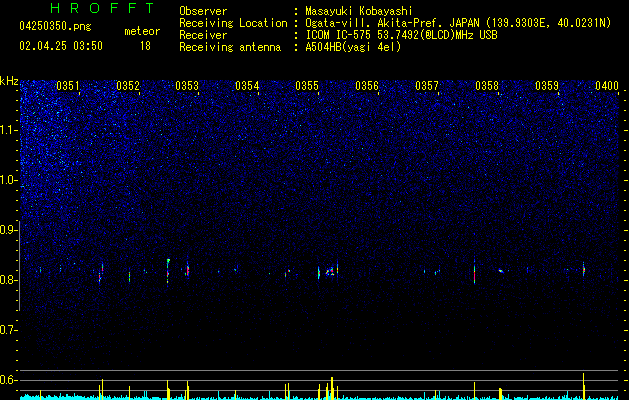
Task: Click the 0356 time marker
Action: pyautogui.click(x=367, y=86)
